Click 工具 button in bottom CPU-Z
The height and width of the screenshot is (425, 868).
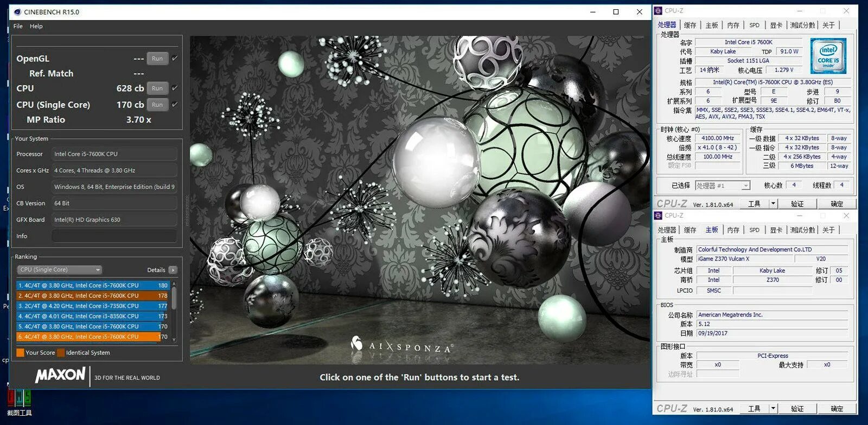[x=755, y=409]
